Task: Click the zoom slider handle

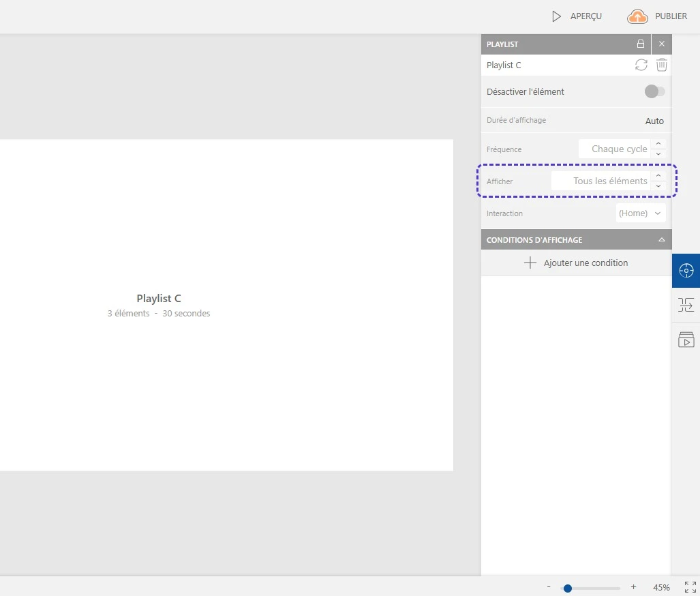Action: click(567, 588)
